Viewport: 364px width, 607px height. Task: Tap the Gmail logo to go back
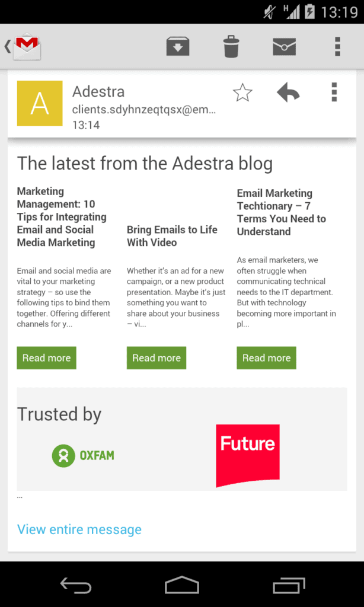[x=26, y=46]
